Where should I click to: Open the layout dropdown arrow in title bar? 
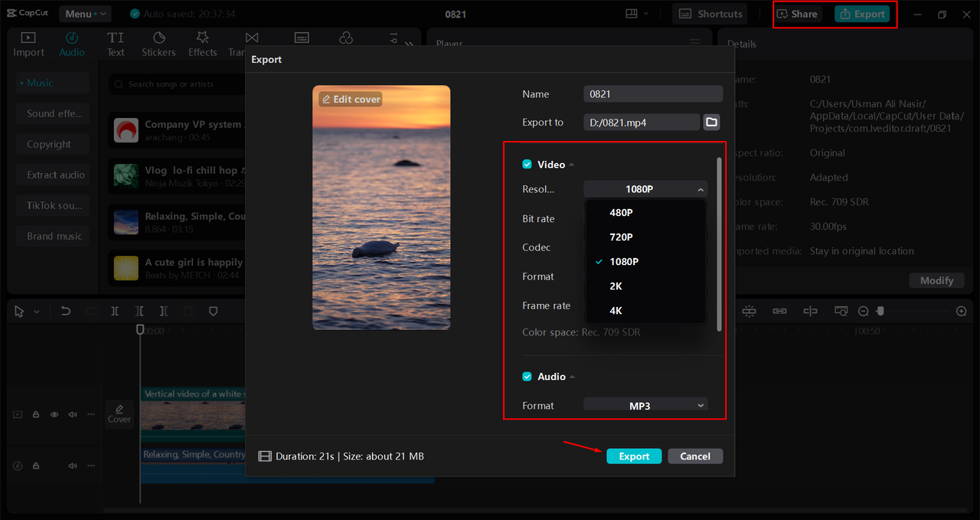[x=646, y=14]
